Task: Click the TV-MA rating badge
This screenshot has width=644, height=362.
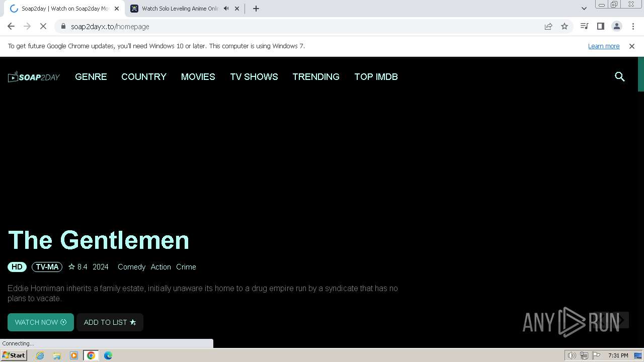Action: [47, 267]
